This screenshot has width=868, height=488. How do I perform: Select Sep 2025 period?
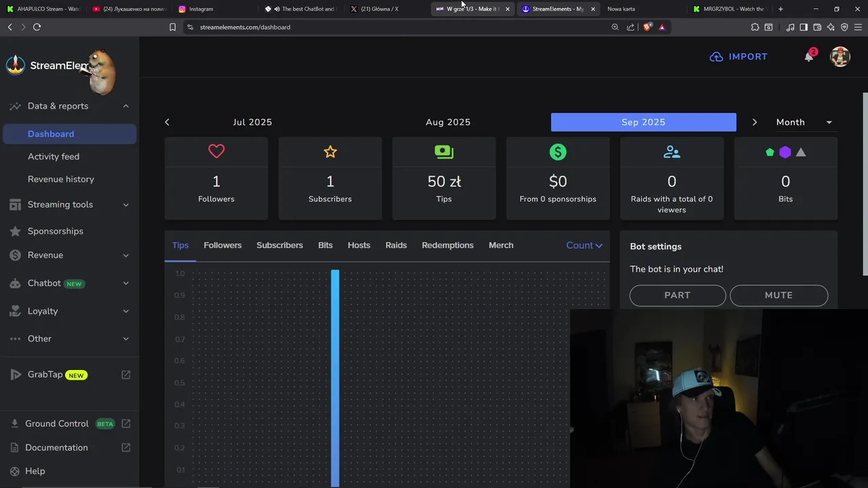(644, 122)
